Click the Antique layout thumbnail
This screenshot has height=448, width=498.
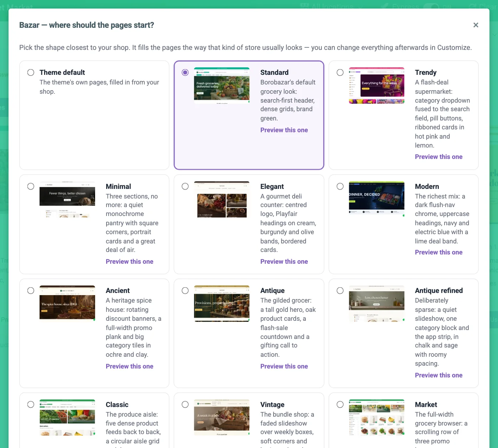tap(222, 304)
